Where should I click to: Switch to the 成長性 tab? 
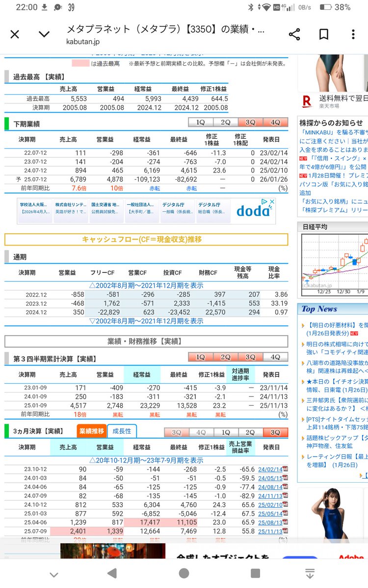(122, 431)
